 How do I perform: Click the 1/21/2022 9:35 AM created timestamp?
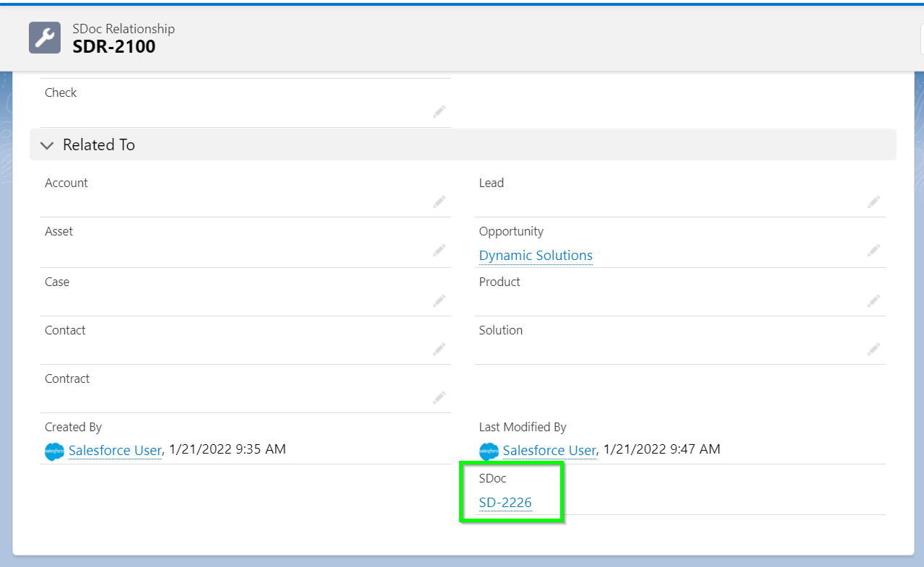coord(227,449)
